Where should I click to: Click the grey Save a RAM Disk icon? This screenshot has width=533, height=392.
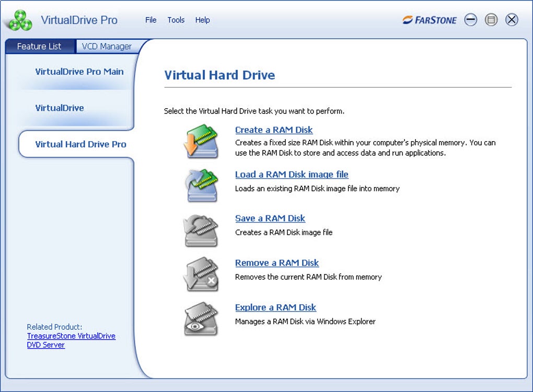201,230
